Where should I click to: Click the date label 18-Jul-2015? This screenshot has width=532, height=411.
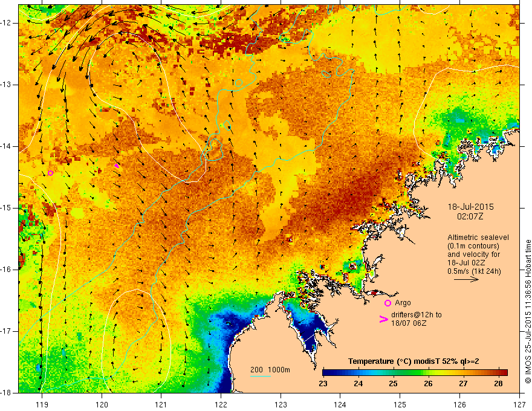pyautogui.click(x=470, y=207)
